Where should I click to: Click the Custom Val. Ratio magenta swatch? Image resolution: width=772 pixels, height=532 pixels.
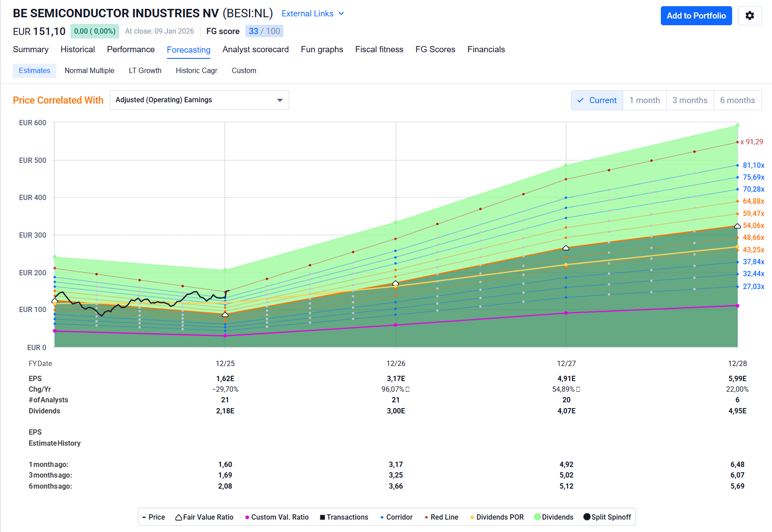pyautogui.click(x=247, y=517)
